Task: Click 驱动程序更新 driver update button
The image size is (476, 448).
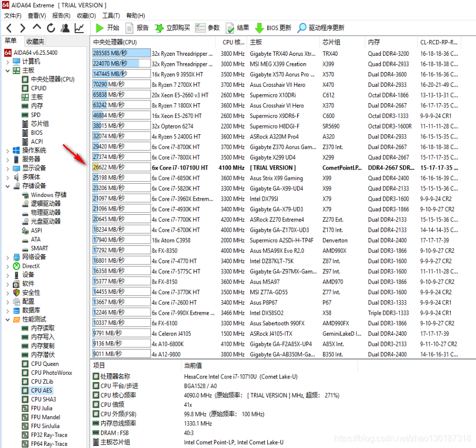Action: [x=320, y=28]
